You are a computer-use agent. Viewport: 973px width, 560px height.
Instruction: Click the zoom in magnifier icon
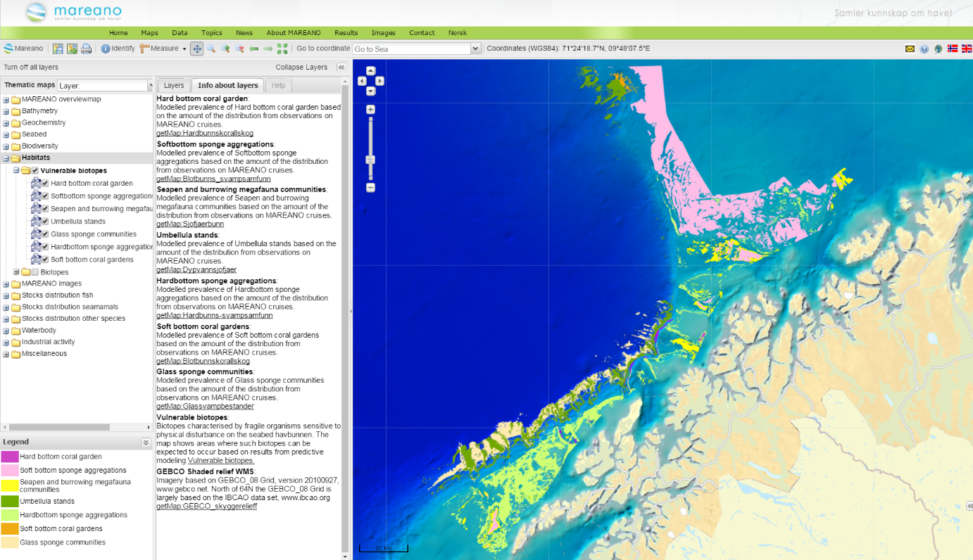pyautogui.click(x=225, y=49)
